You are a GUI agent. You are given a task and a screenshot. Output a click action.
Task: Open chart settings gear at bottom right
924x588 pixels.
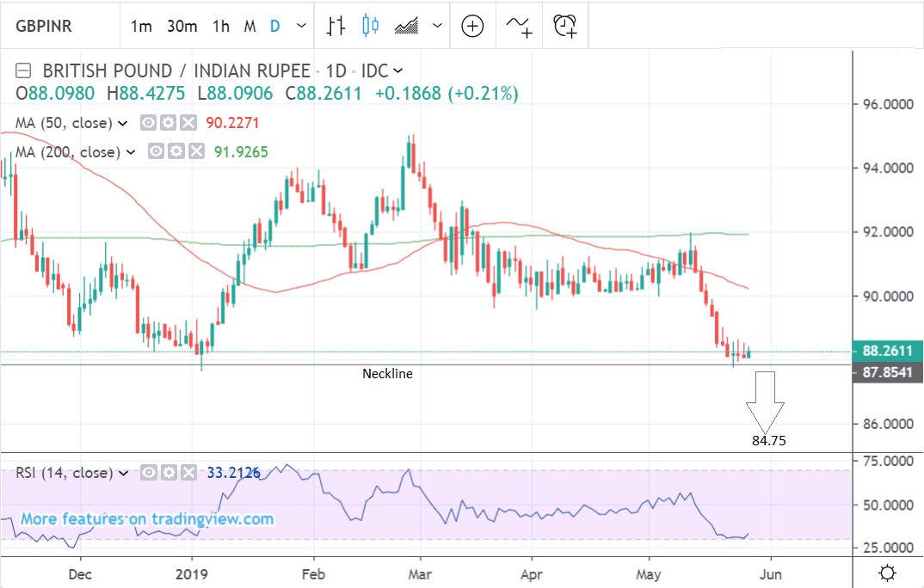tap(887, 573)
